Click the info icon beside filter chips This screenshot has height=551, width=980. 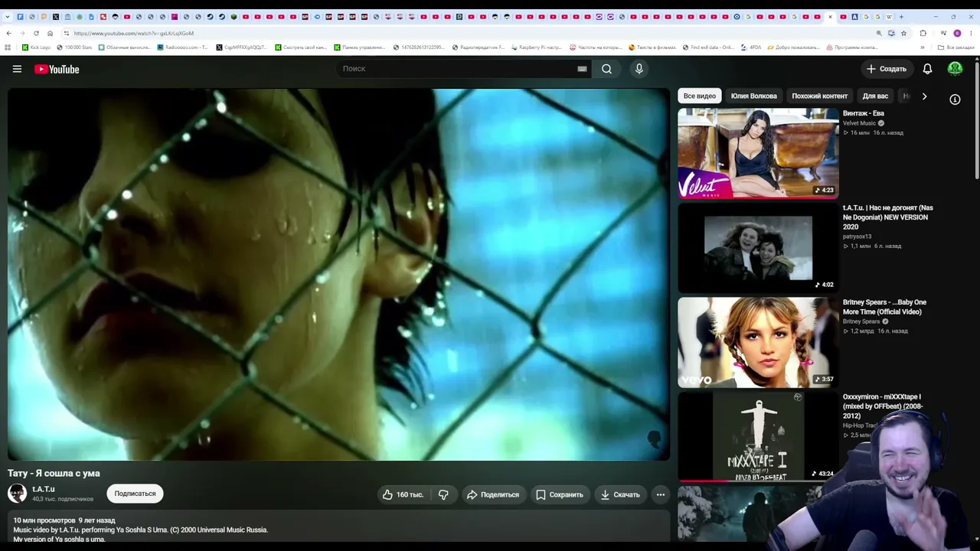[x=955, y=99]
